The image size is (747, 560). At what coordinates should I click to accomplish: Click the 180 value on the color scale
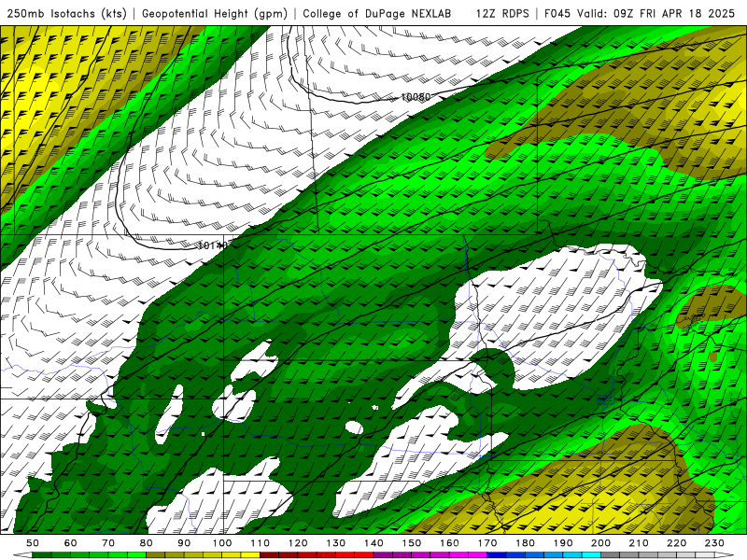click(x=525, y=543)
